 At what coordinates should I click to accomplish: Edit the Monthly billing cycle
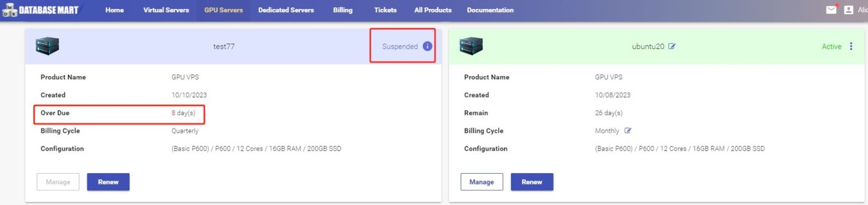pos(628,130)
